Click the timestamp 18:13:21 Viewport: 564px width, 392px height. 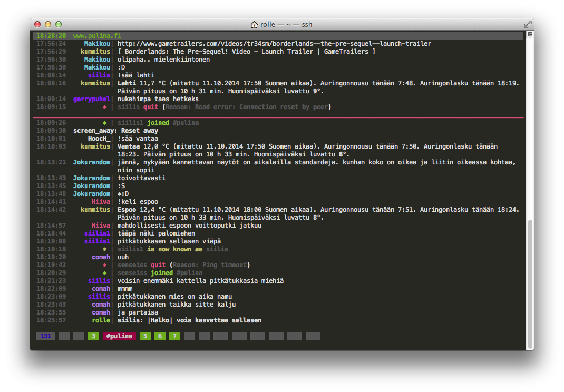[x=51, y=162]
